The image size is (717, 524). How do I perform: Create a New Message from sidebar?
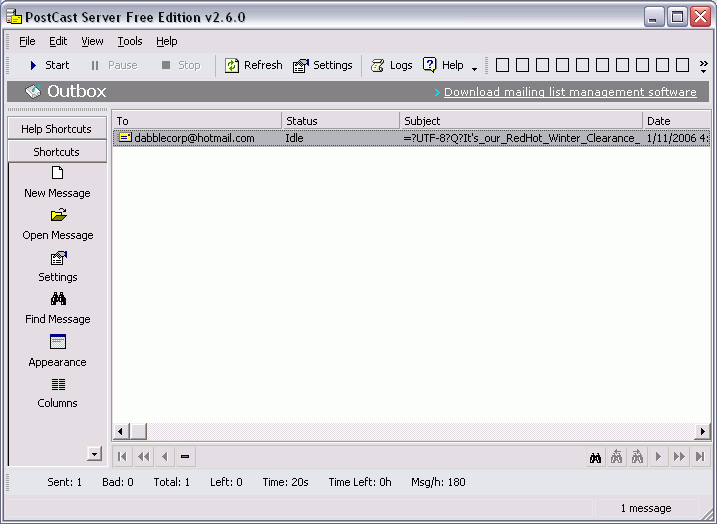tap(57, 182)
